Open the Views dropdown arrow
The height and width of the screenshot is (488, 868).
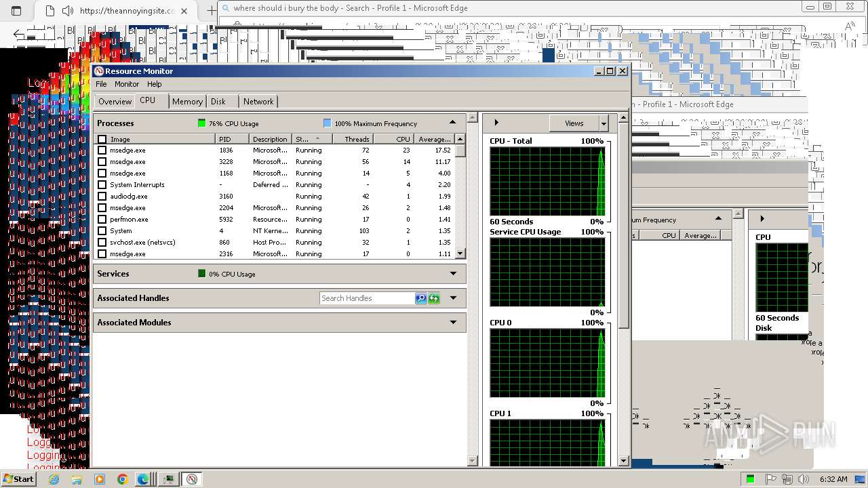click(604, 123)
